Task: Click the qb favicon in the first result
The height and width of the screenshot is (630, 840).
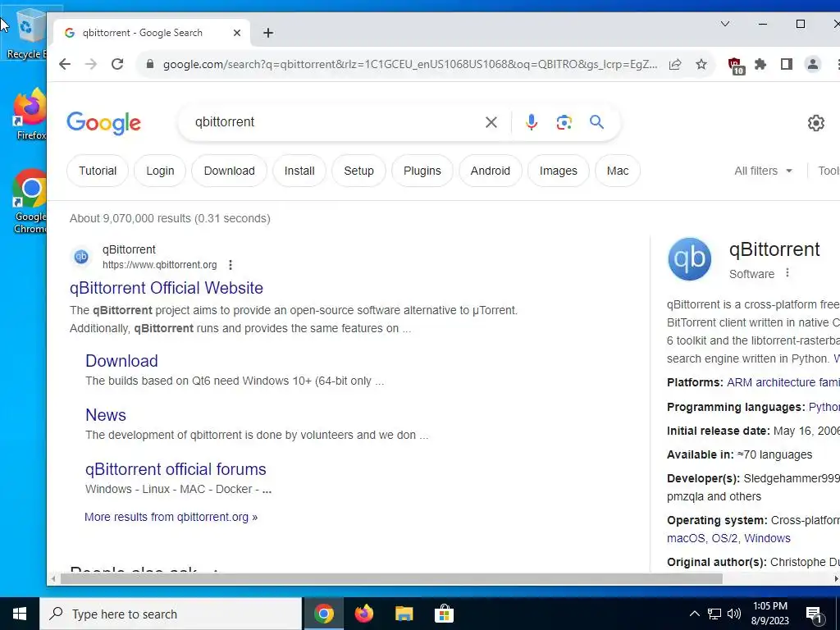Action: (x=81, y=257)
